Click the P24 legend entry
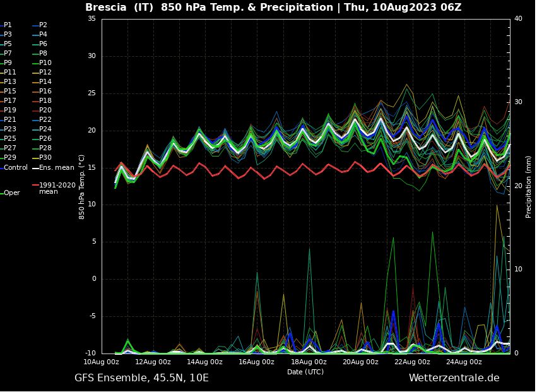The width and height of the screenshot is (537, 392). tap(42, 129)
